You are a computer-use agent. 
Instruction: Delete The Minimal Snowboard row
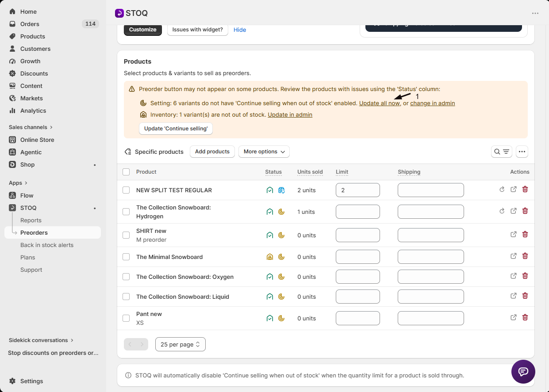coord(525,256)
